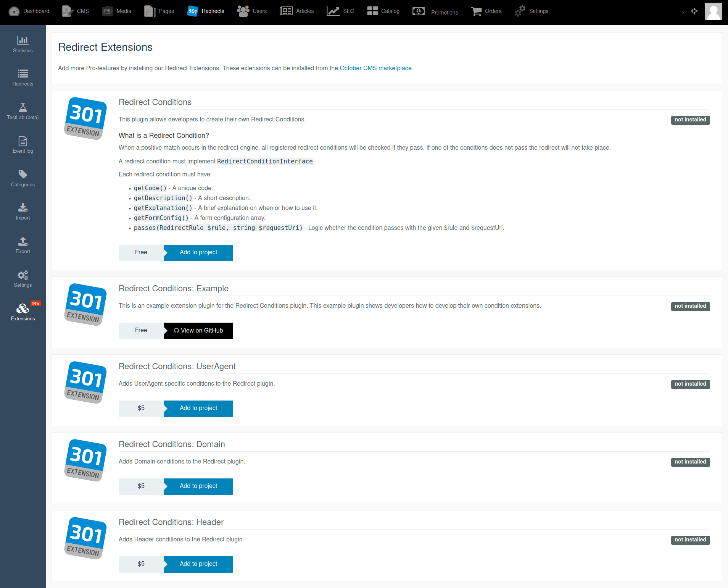Click View on GitHub button
Screen dimensions: 728x588
(x=198, y=331)
